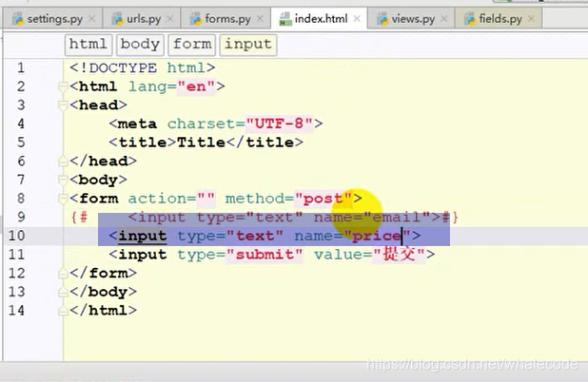The width and height of the screenshot is (588, 382).
Task: Select the index.html tab
Action: click(319, 19)
